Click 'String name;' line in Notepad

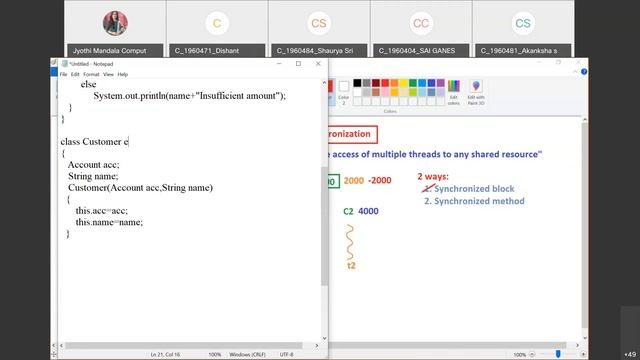point(93,176)
